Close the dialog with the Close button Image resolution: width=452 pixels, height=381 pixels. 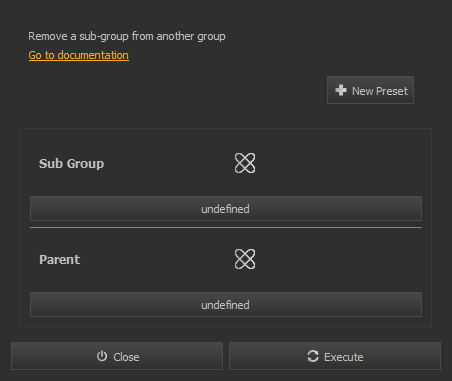tap(117, 356)
